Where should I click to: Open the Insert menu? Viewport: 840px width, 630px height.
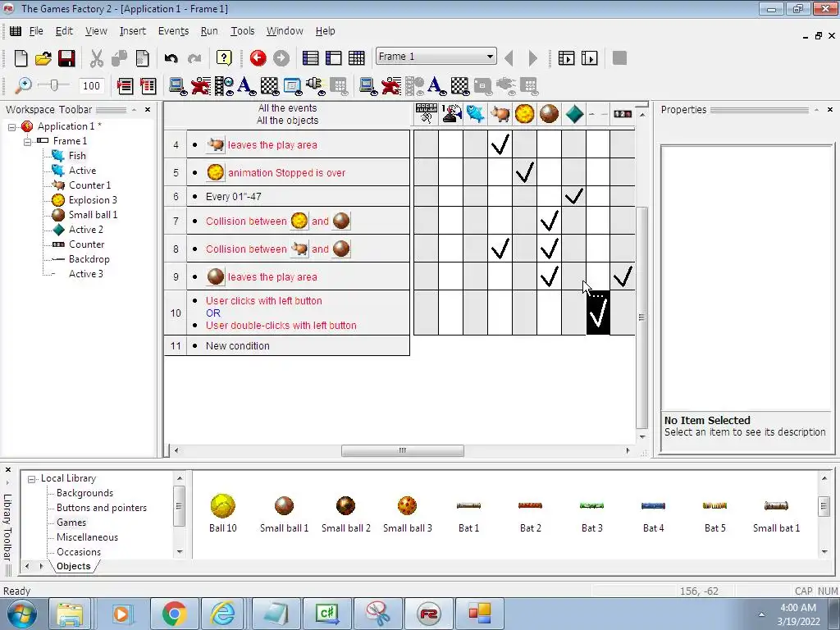(x=132, y=31)
